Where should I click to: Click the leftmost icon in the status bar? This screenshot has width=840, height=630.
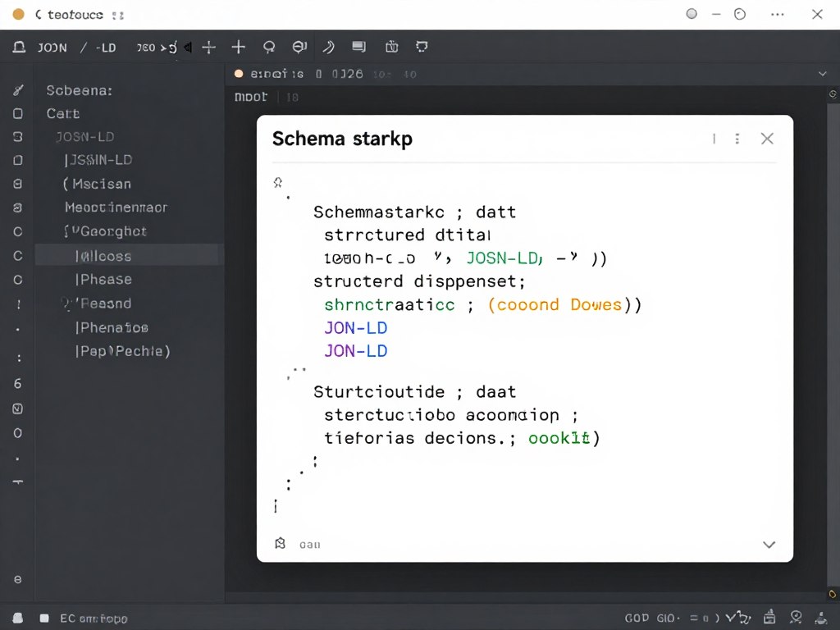(18, 619)
